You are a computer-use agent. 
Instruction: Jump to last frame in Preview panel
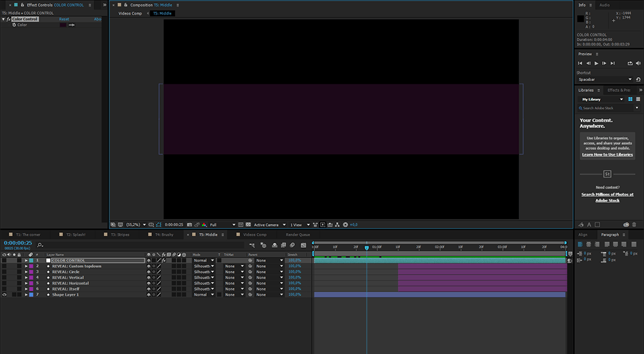click(612, 63)
